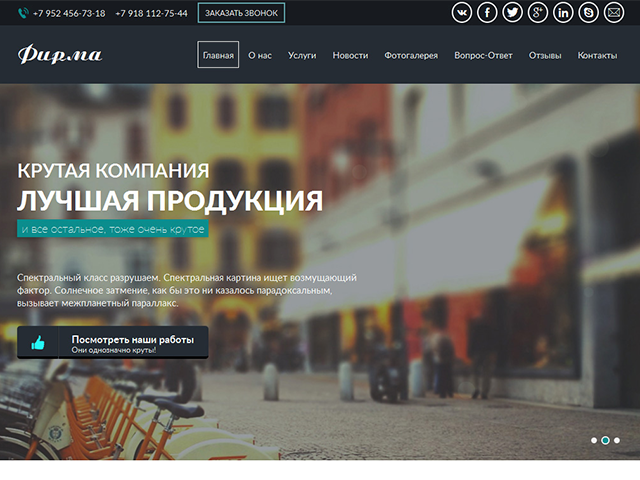Open the email envelope icon
Image resolution: width=640 pixels, height=480 pixels.
(613, 13)
